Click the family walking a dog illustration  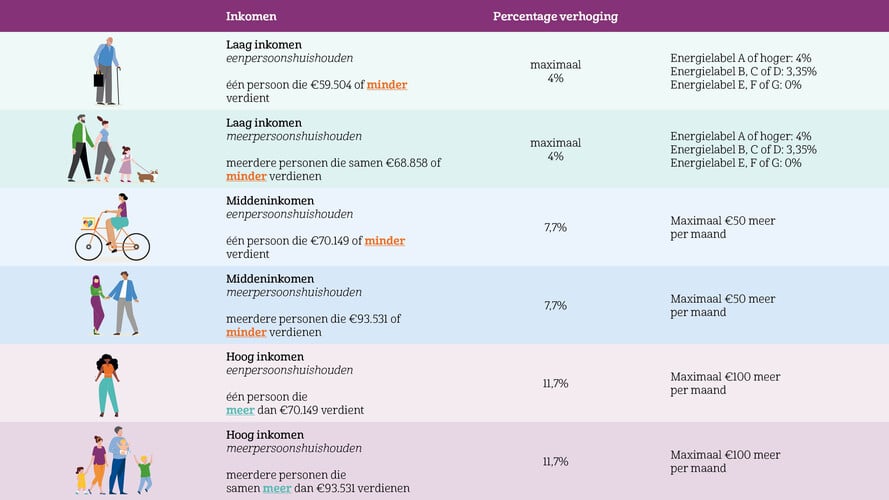coord(112,149)
